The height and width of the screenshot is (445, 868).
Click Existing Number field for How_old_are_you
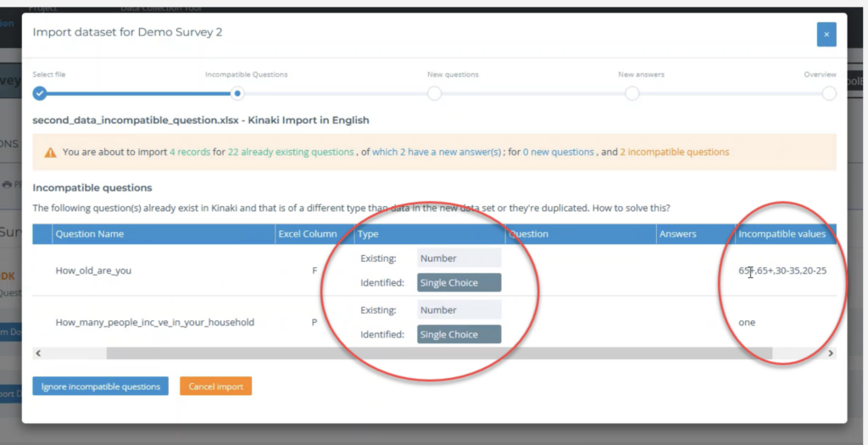[x=459, y=258]
